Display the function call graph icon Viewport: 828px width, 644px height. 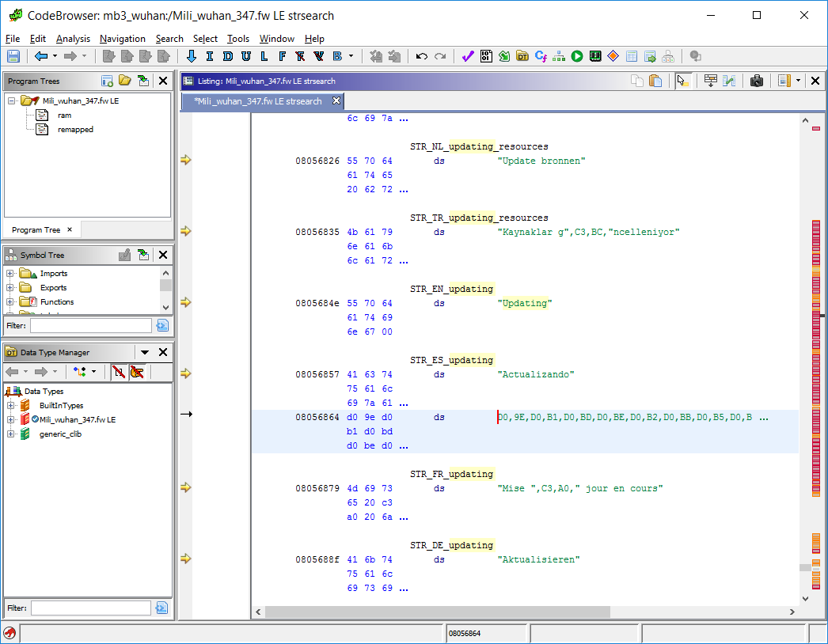click(559, 56)
